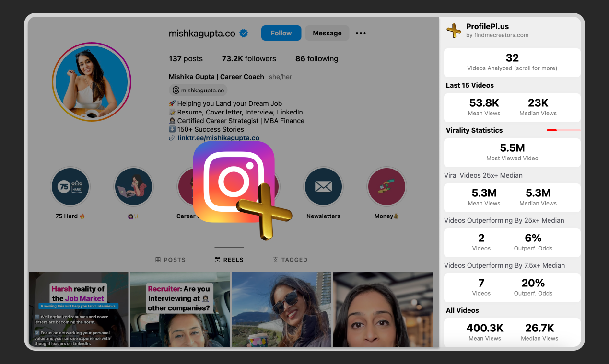Viewport: 609px width, 364px height.
Task: Click the blue Follow button
Action: (281, 33)
